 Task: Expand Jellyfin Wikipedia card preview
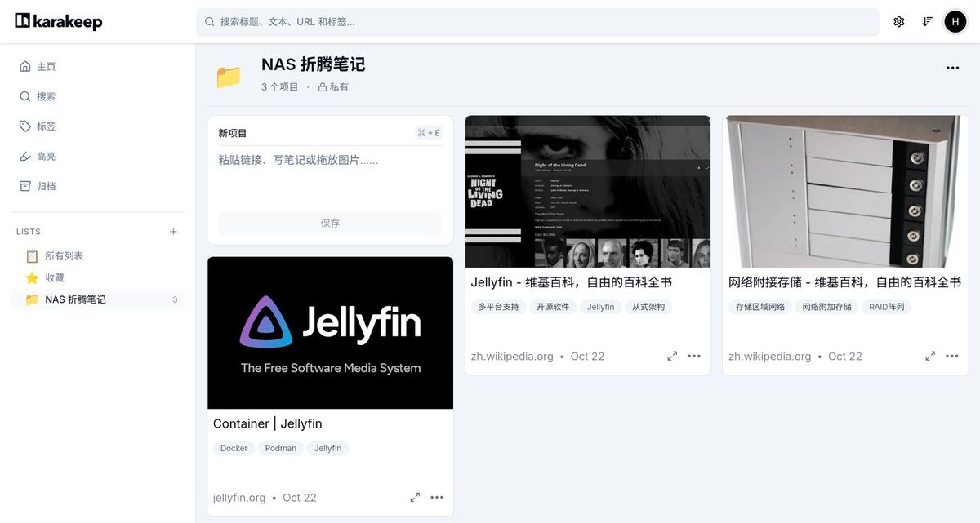click(x=672, y=356)
